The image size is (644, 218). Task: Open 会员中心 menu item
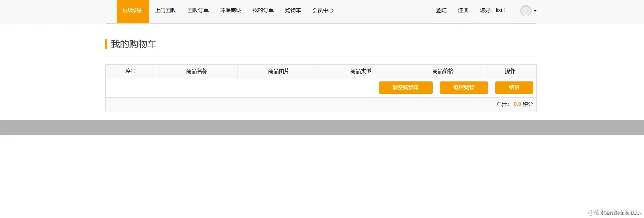point(323,10)
